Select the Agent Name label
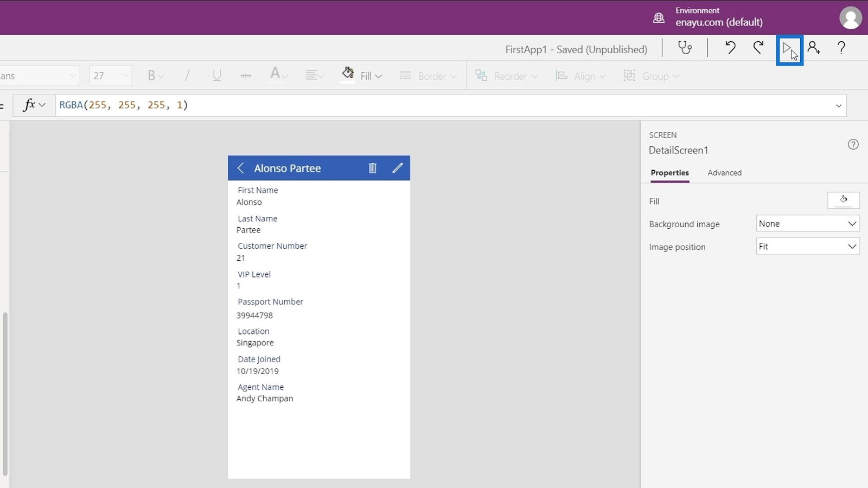This screenshot has width=868, height=488. (260, 387)
